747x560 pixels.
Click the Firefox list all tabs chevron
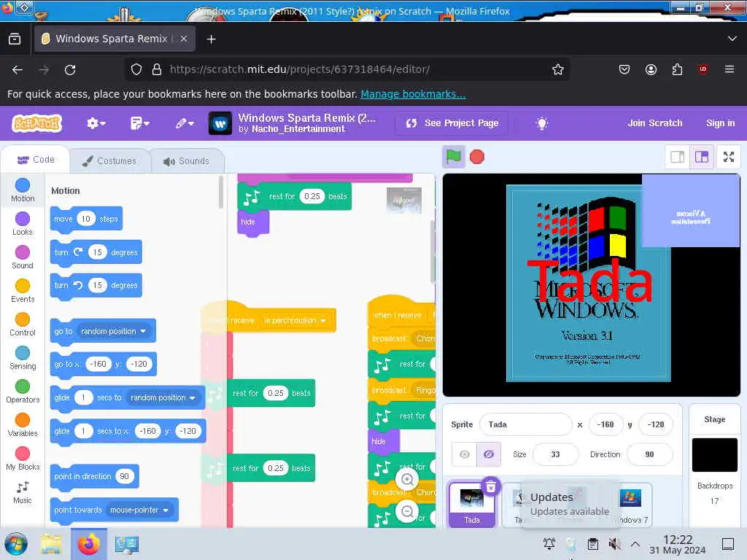[x=732, y=39]
